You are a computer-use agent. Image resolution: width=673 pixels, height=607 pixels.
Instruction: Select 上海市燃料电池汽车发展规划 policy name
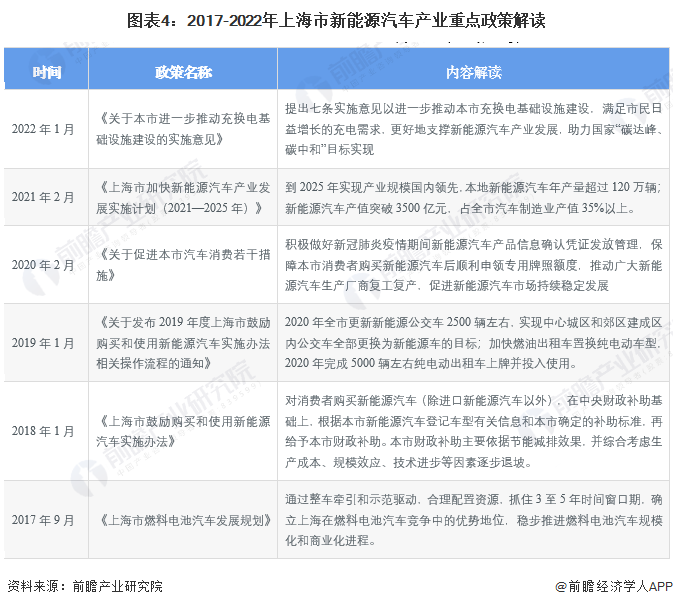183,520
